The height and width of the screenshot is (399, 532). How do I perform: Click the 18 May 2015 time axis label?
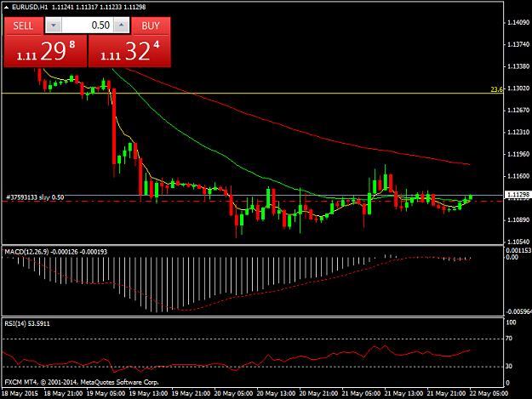[x=20, y=394]
